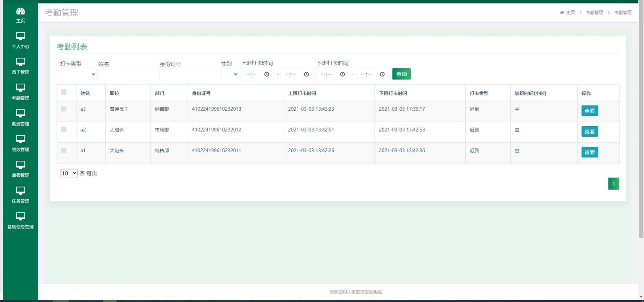Open 个人中心 monitor icon in sidebar
Image resolution: width=644 pixels, height=302 pixels.
[x=20, y=36]
